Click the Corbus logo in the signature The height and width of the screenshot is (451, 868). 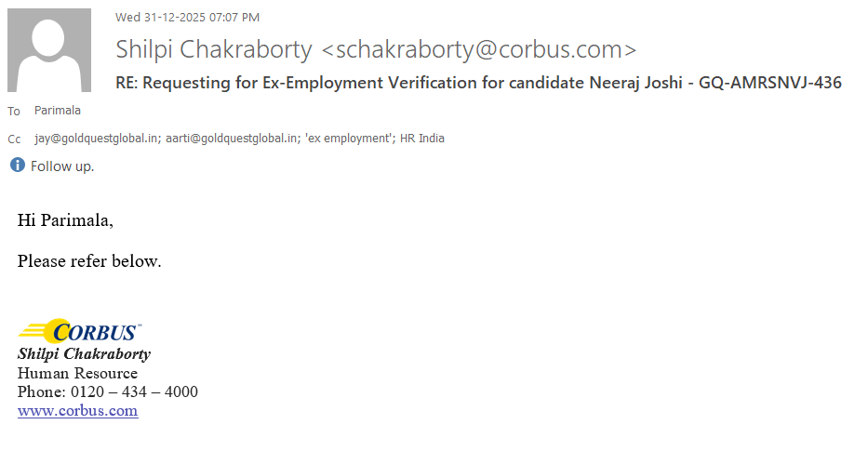click(80, 331)
